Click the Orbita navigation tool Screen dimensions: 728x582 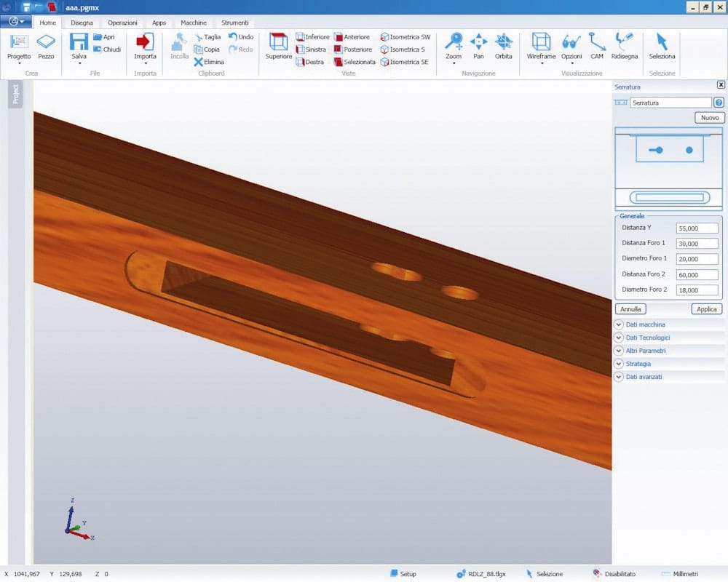[x=503, y=45]
